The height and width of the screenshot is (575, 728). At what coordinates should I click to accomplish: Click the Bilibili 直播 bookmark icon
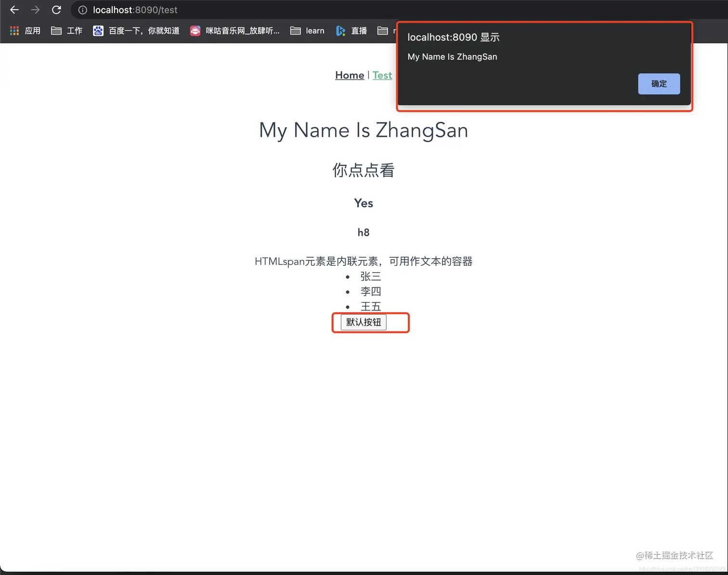point(340,30)
